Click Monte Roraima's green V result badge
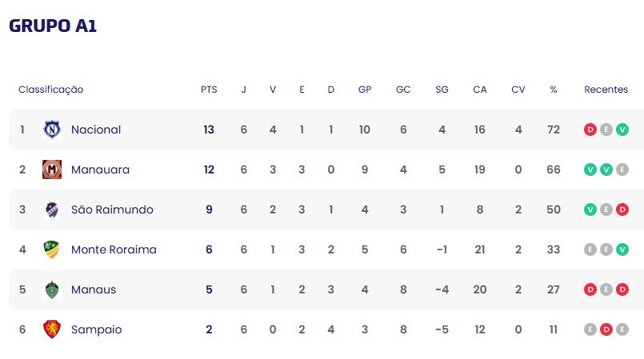The image size is (644, 359). click(622, 249)
